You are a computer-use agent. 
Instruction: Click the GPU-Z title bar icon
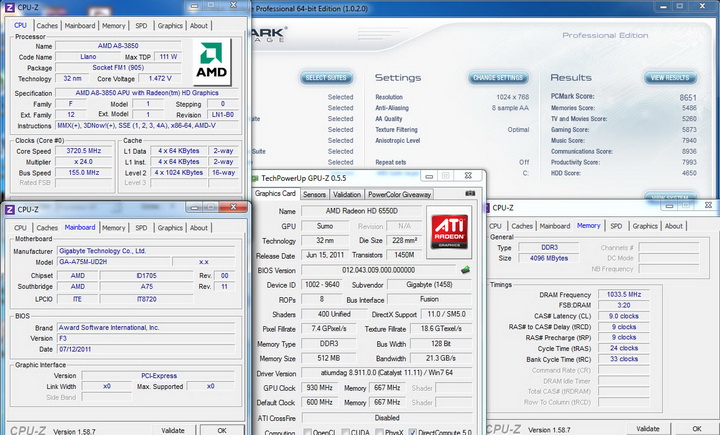click(x=255, y=178)
